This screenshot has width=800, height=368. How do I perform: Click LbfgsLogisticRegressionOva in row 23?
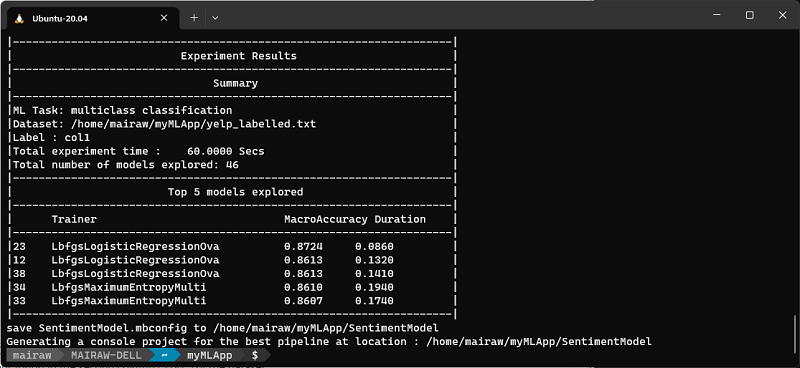pos(135,247)
